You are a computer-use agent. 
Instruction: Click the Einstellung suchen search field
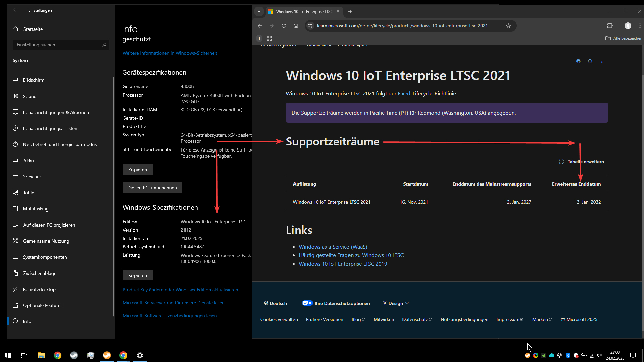tap(57, 45)
